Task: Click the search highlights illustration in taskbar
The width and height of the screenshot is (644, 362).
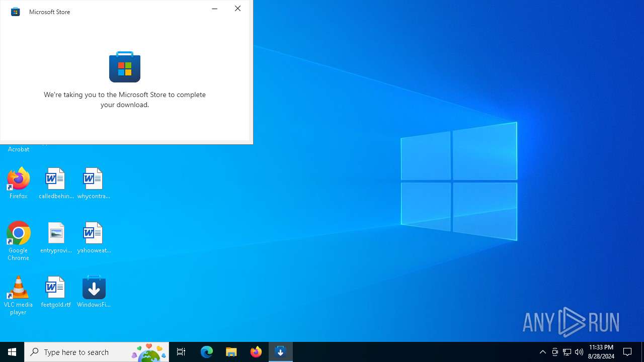Action: click(x=149, y=352)
